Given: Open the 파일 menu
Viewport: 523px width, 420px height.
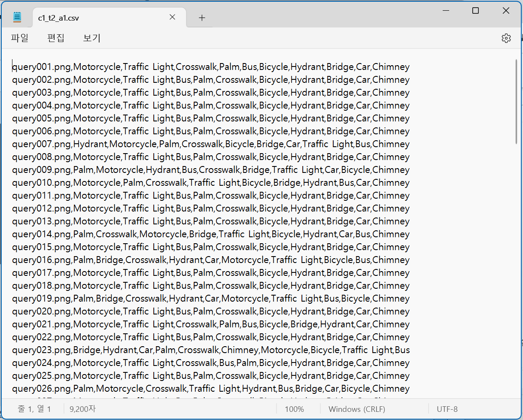Looking at the screenshot, I should (20, 38).
